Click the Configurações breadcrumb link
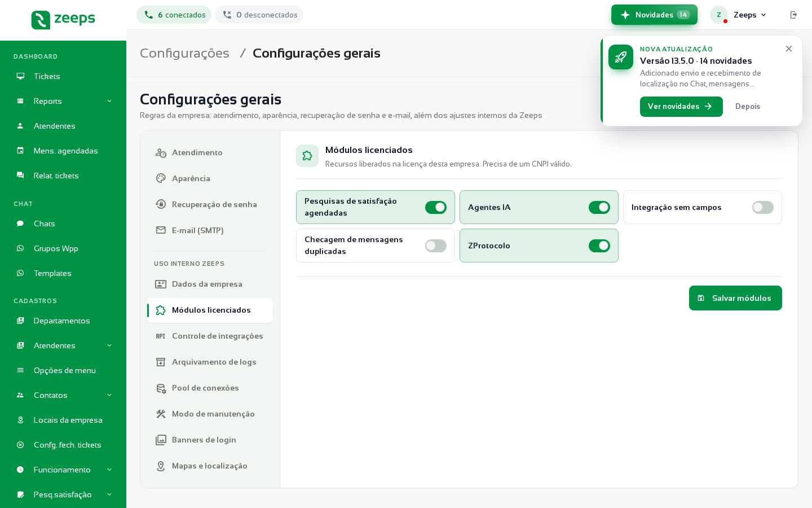The image size is (812, 508). 184,53
